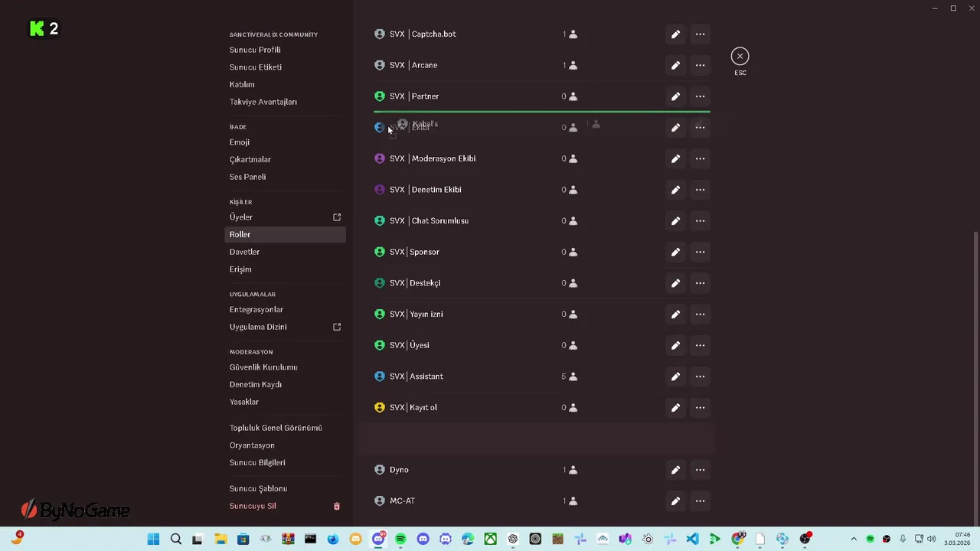Edit the SVX | Moderasyon Ekibi role pencil icon
The height and width of the screenshot is (551, 980).
675,158
